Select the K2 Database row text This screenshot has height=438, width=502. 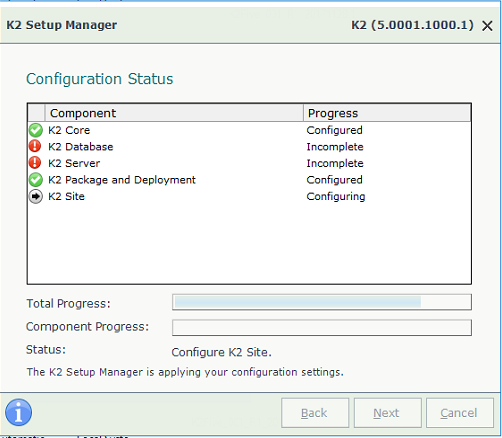tap(81, 147)
